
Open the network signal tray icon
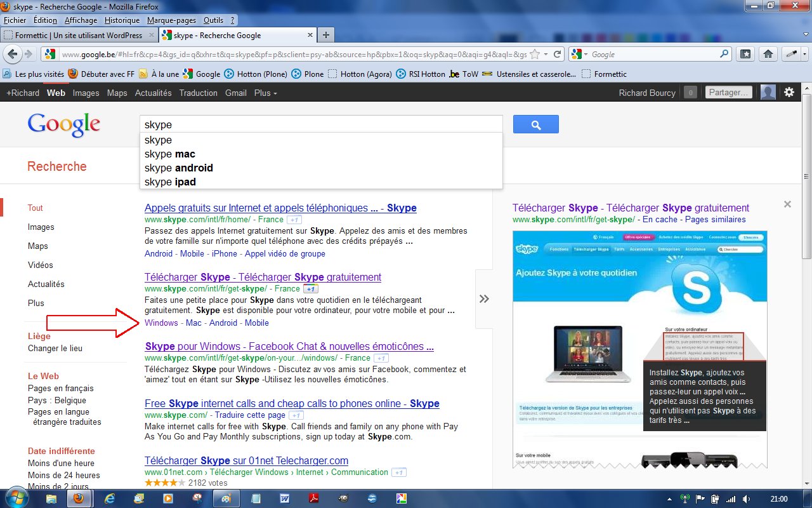tap(731, 498)
